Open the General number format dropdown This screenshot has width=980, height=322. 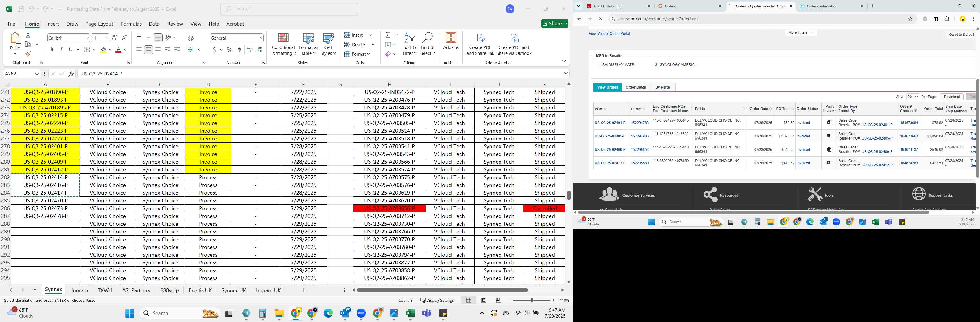click(261, 38)
